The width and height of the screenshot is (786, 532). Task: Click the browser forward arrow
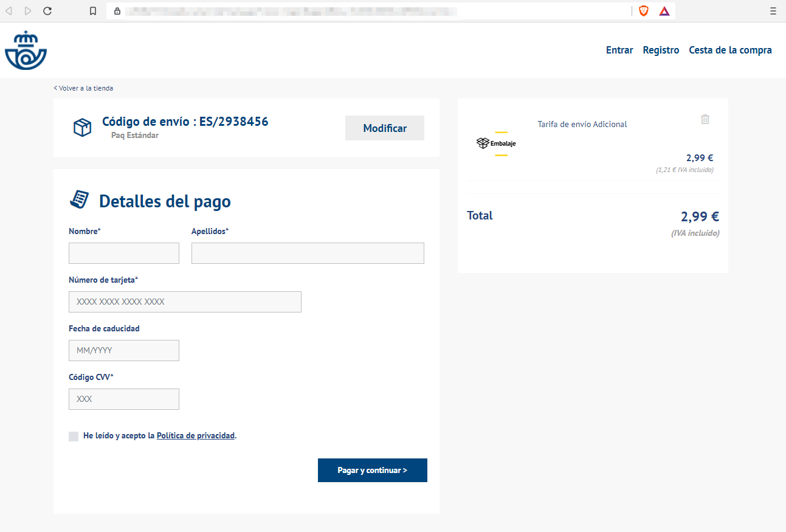click(x=28, y=11)
